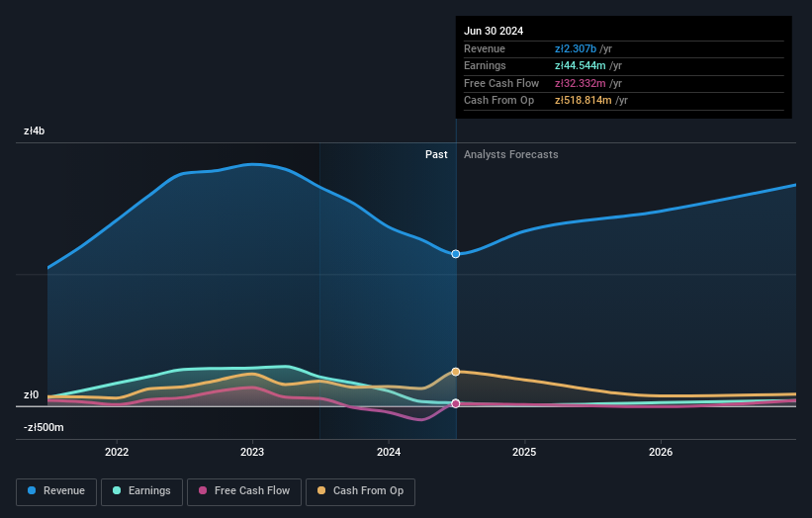Click the -zł500m y-axis label
Screen dimensions: 812x518
click(44, 427)
